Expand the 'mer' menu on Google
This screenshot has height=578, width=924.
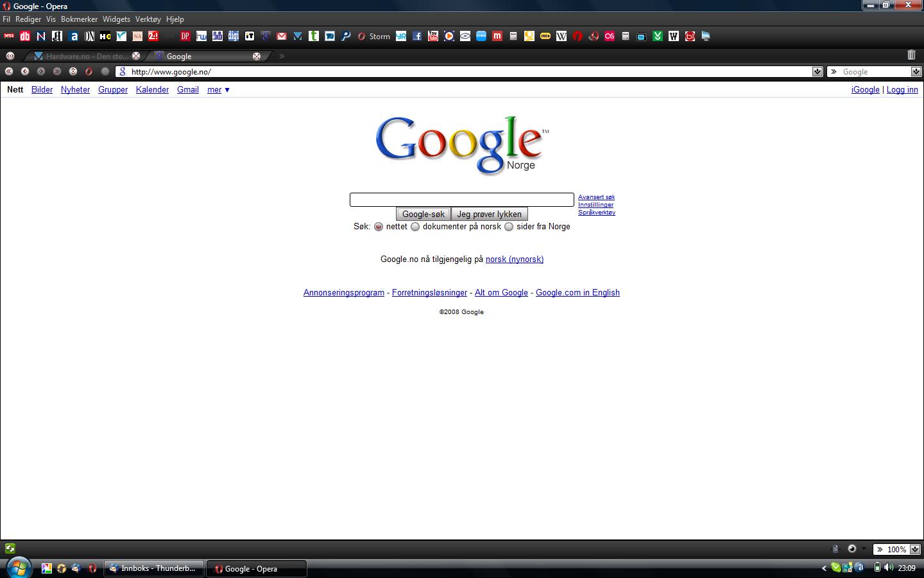[x=218, y=90]
